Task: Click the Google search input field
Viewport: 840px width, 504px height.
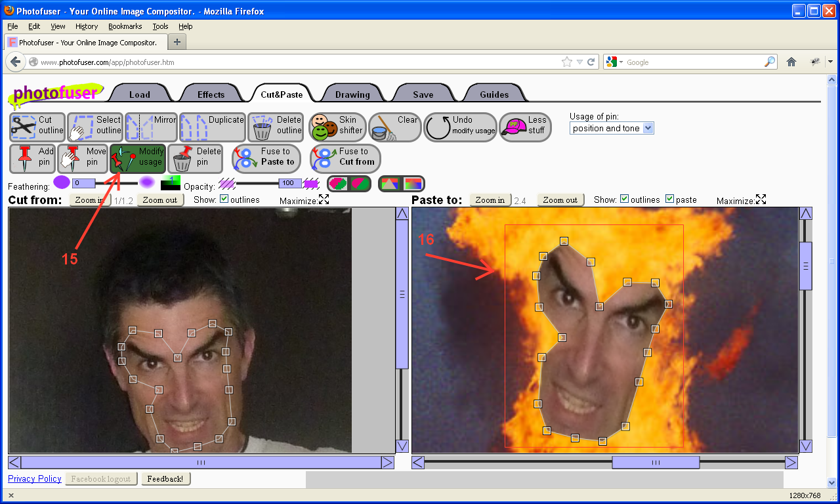Action: coord(694,62)
